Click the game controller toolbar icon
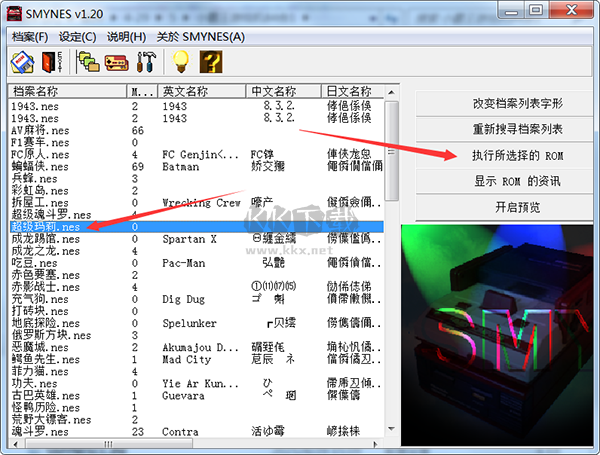Image resolution: width=600 pixels, height=455 pixels. coord(117,61)
